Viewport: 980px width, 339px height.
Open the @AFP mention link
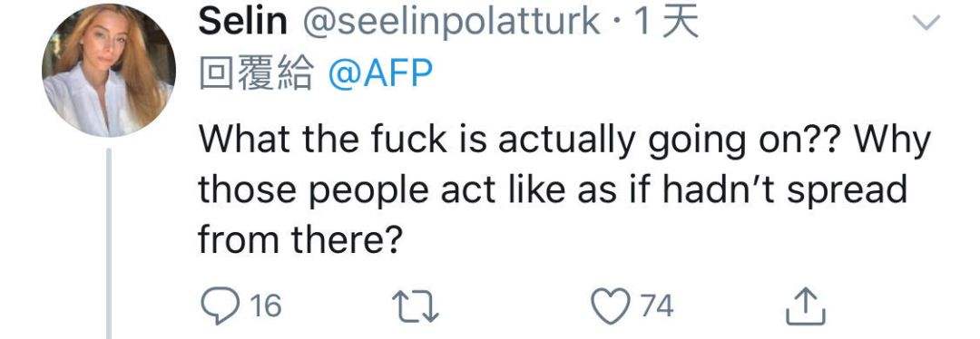pyautogui.click(x=380, y=75)
